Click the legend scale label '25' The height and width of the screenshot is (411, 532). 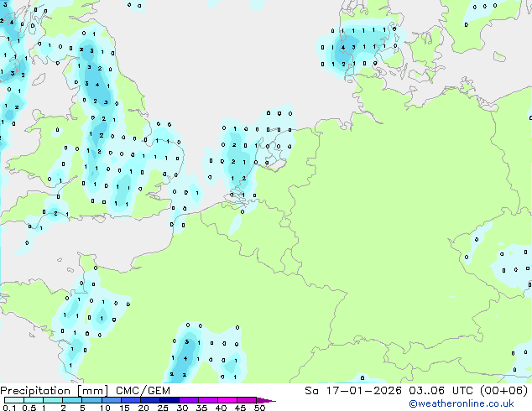[163, 408]
